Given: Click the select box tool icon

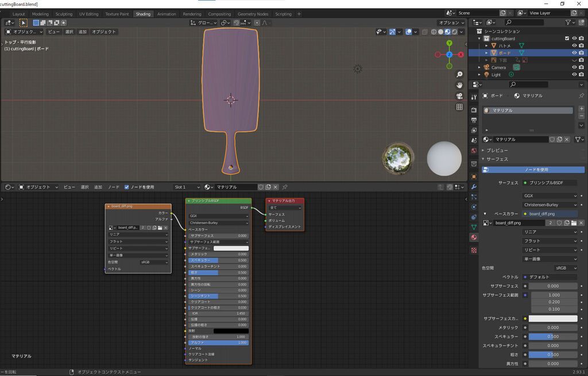Looking at the screenshot, I should [24, 23].
